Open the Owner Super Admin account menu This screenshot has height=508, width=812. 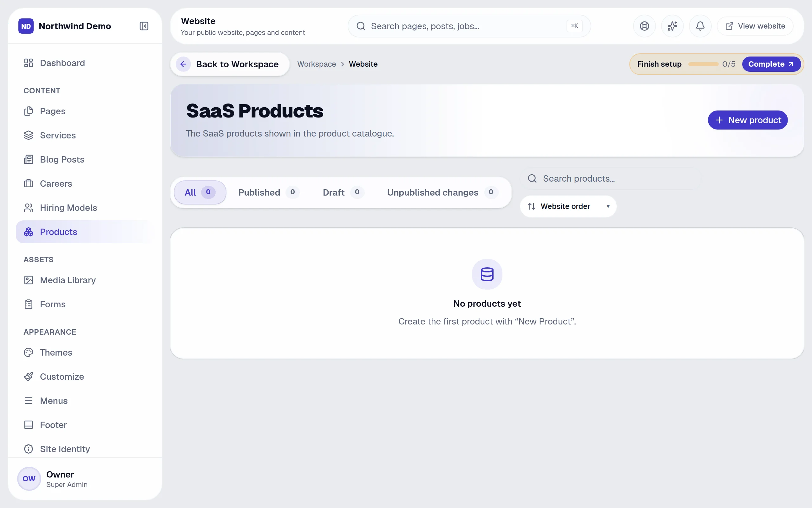(x=85, y=479)
